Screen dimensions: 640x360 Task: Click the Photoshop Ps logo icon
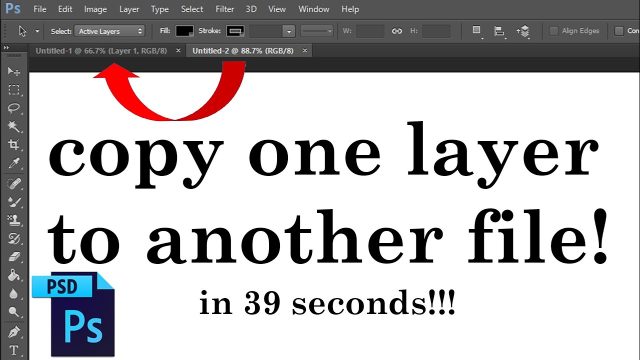(x=13, y=9)
